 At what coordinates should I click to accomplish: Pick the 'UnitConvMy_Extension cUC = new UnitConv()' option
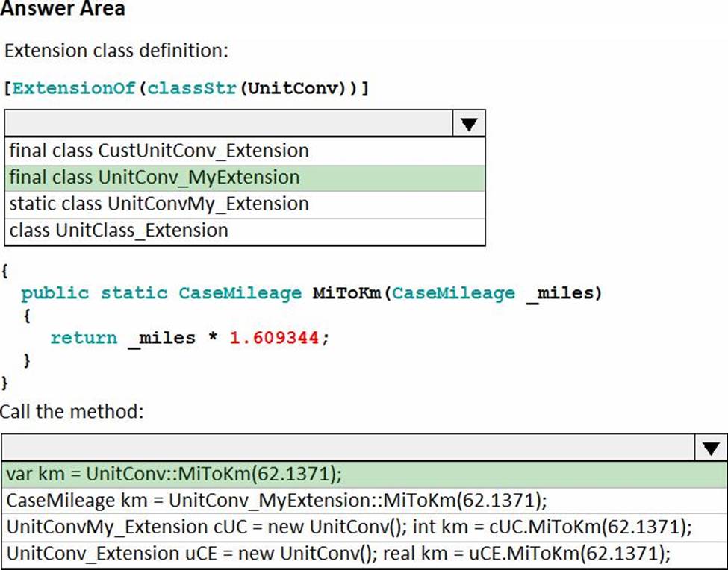pos(349,527)
